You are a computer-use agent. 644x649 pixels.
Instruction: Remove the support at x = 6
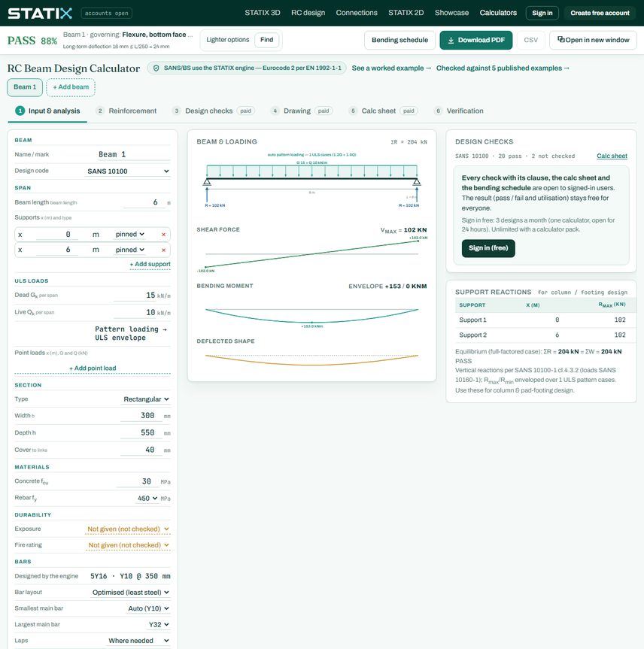coord(163,250)
